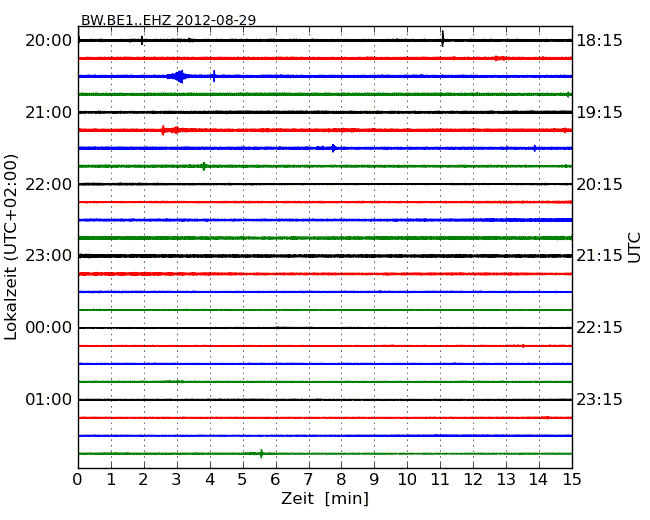The width and height of the screenshot is (650, 520).
Task: Click the 21:00 local time label
Action: [49, 112]
